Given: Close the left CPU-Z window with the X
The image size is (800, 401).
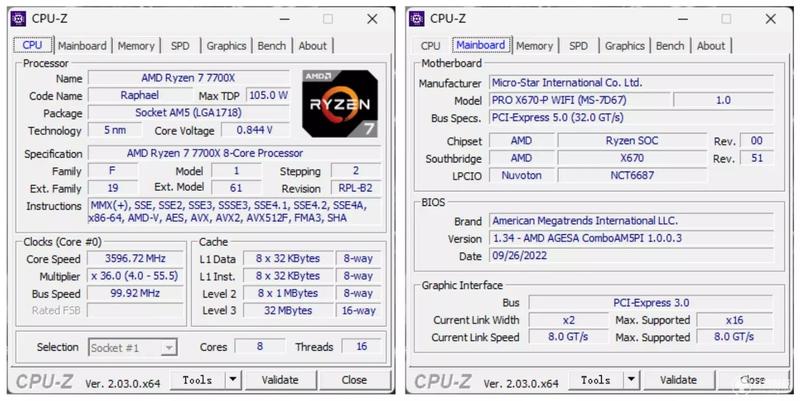Looking at the screenshot, I should 372,19.
